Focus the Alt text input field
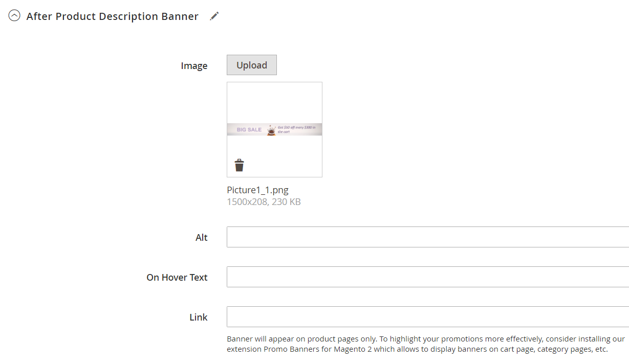629x364 pixels. (x=427, y=237)
